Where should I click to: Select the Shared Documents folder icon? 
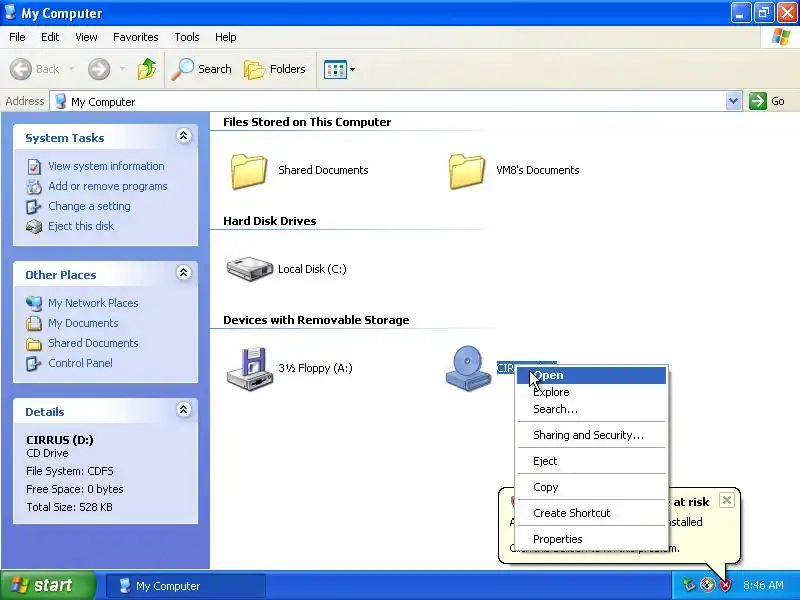pos(249,171)
